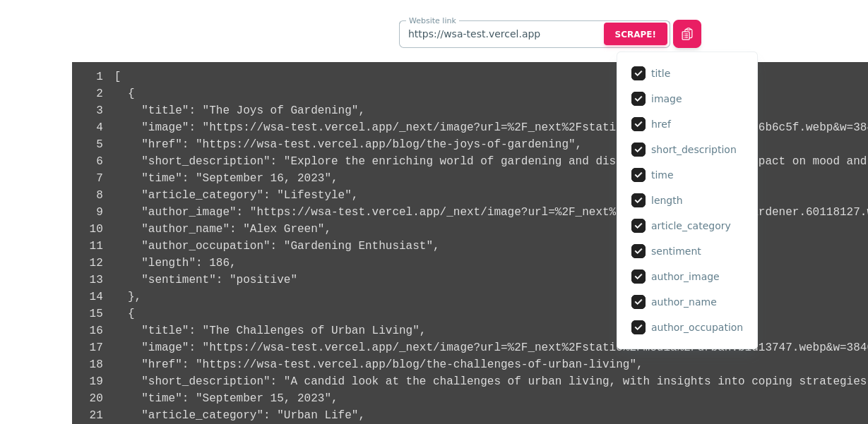The image size is (868, 424).
Task: Disable the author_image checkbox
Action: 638,277
